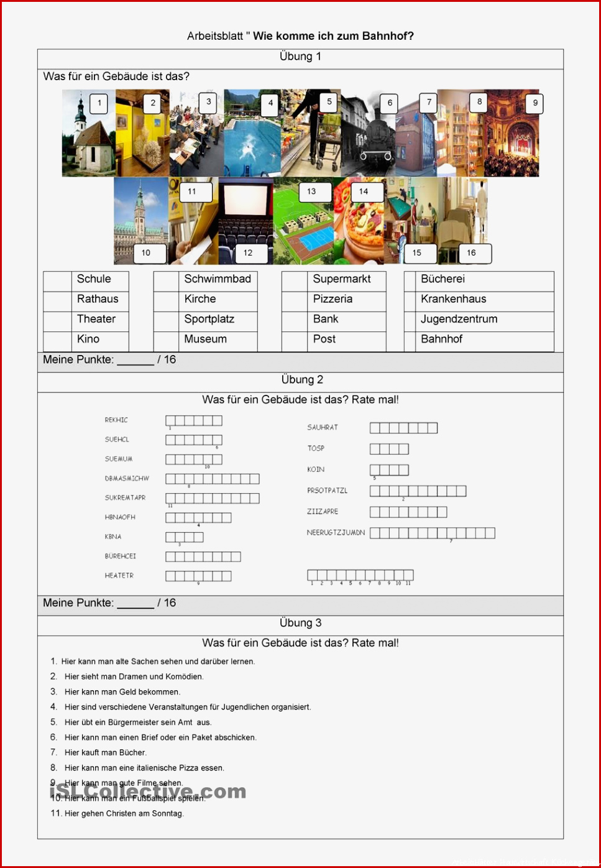
Task: Click the letter boxes next to REKHIC
Action: pyautogui.click(x=194, y=421)
